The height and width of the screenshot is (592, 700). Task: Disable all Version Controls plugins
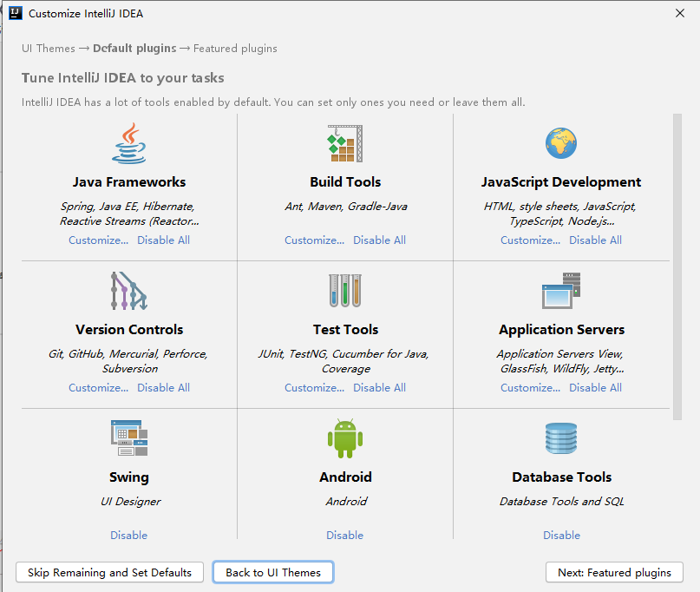tap(163, 388)
